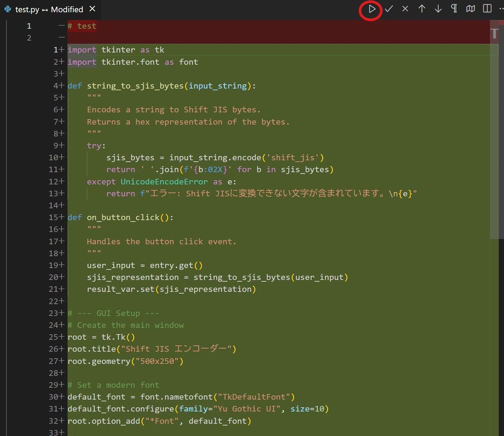Click the 'try:' line
Viewport: 504px width, 436px height.
tap(96, 146)
